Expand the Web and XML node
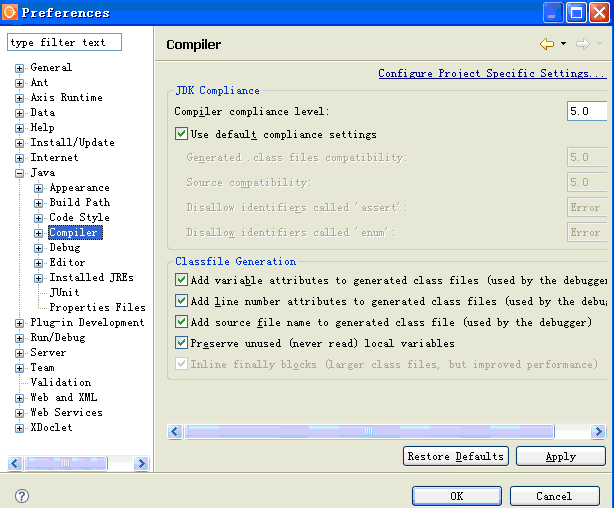This screenshot has height=510, width=614. coord(19,398)
